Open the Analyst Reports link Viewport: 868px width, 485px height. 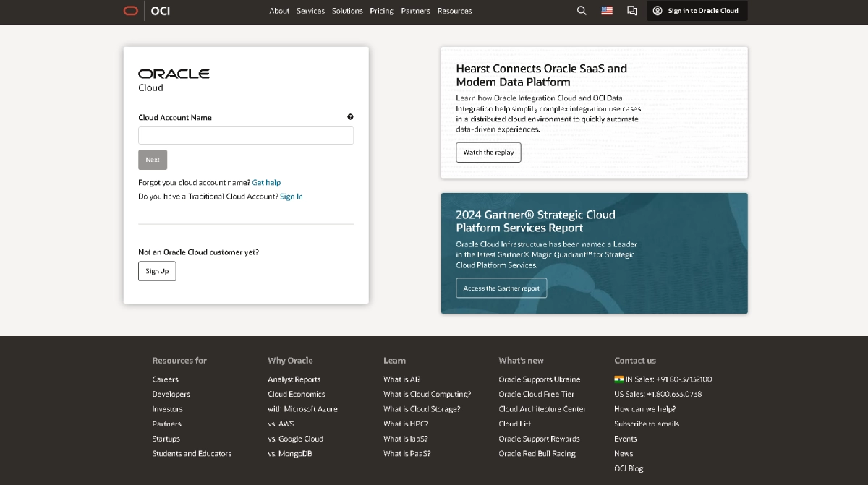[294, 379]
